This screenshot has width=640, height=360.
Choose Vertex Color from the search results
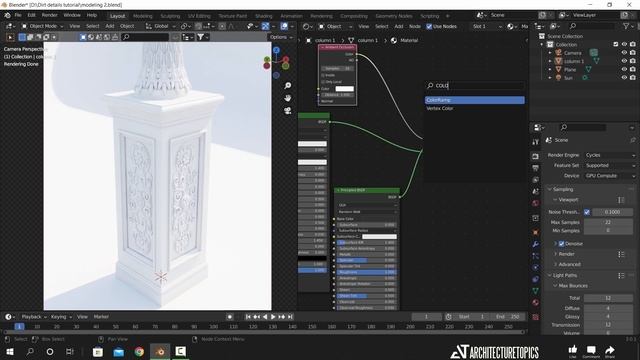(x=475, y=109)
